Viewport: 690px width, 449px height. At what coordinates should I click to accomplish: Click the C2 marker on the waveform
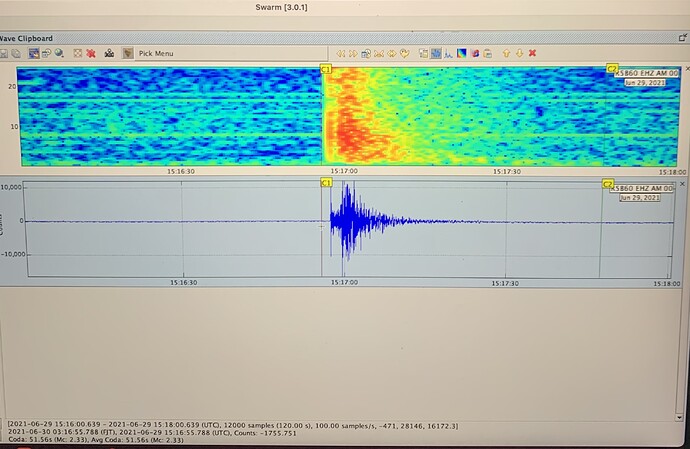(x=608, y=184)
